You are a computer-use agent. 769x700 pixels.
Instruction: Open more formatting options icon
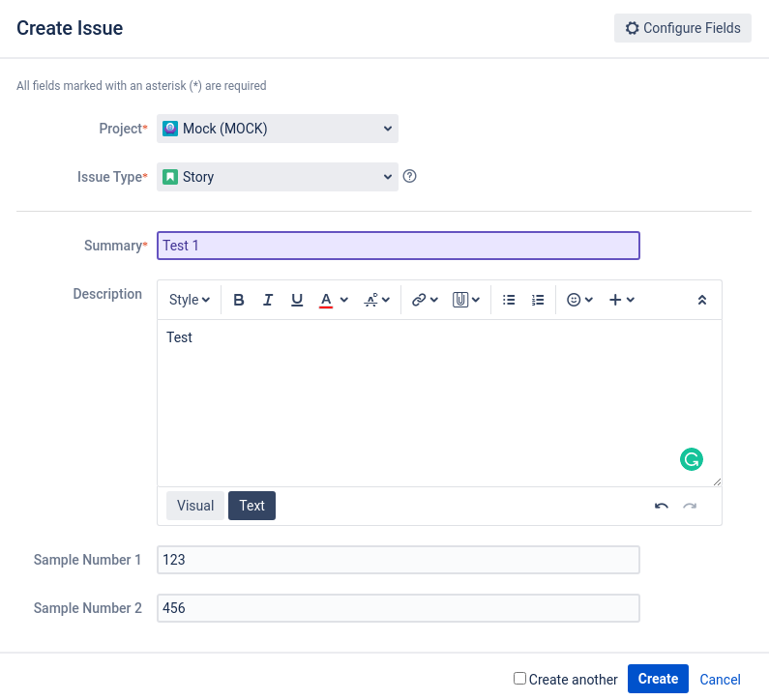tap(371, 300)
